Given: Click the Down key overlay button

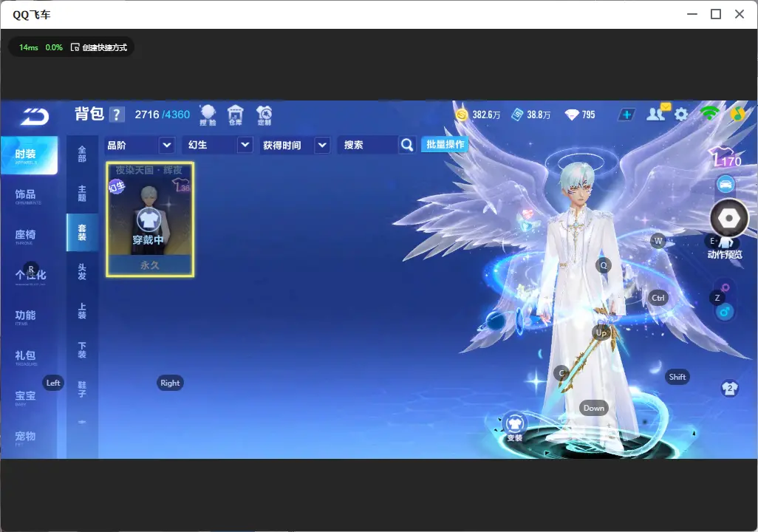Looking at the screenshot, I should 594,408.
